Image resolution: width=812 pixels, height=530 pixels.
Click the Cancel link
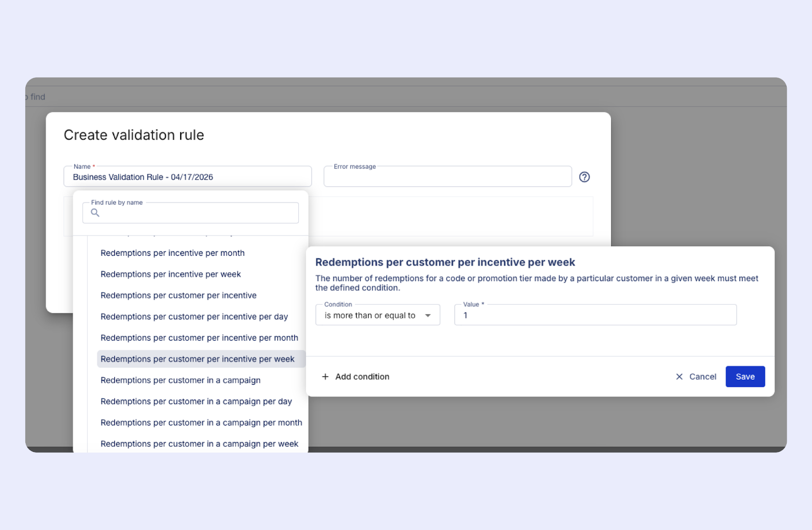tap(702, 377)
